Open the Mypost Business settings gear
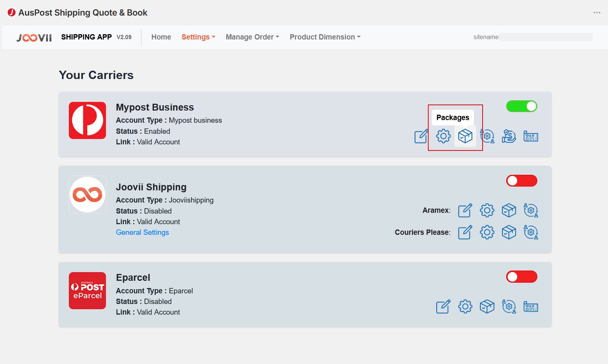The height and width of the screenshot is (364, 608). (443, 136)
